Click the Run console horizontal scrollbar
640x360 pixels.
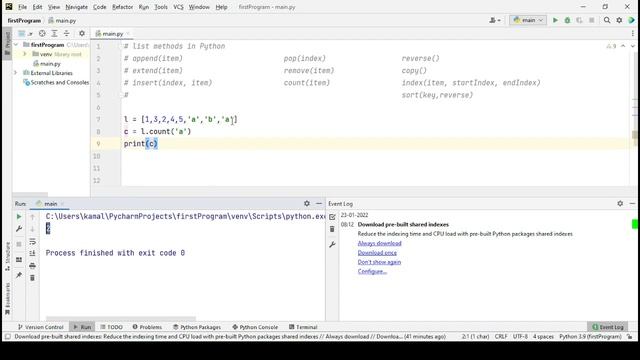(x=121, y=318)
